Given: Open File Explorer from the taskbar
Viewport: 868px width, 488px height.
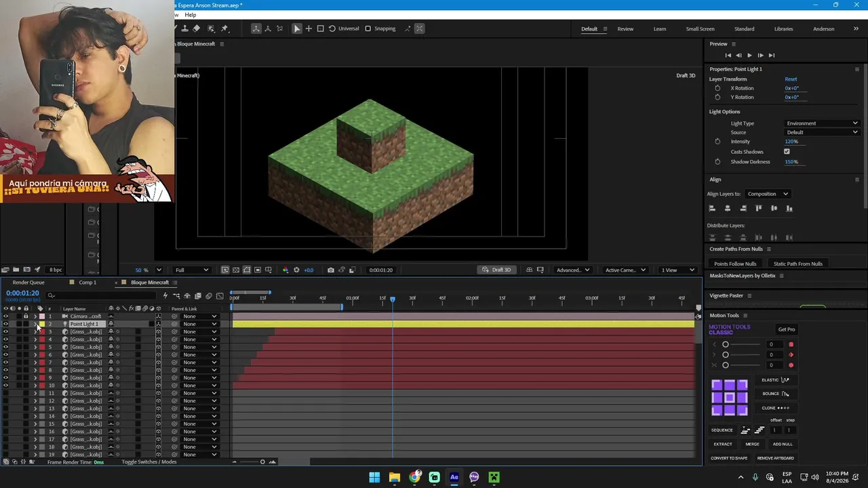Looking at the screenshot, I should point(394,477).
